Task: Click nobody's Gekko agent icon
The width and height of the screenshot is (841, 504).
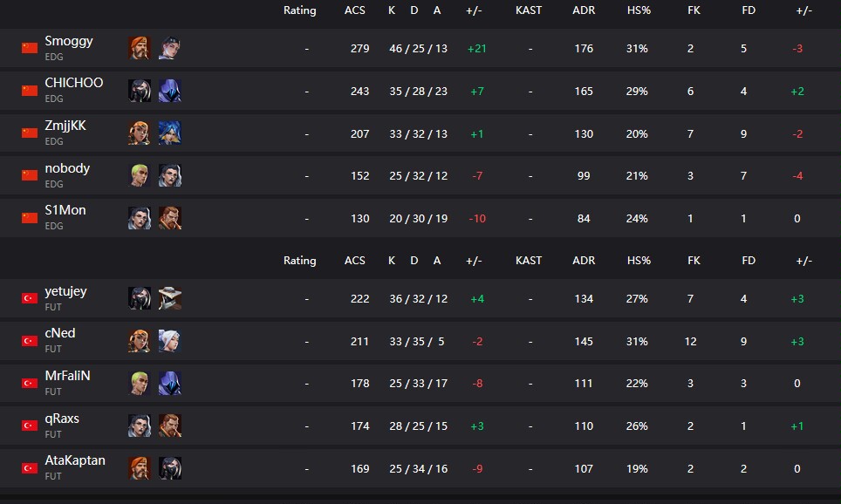Action: tap(139, 175)
